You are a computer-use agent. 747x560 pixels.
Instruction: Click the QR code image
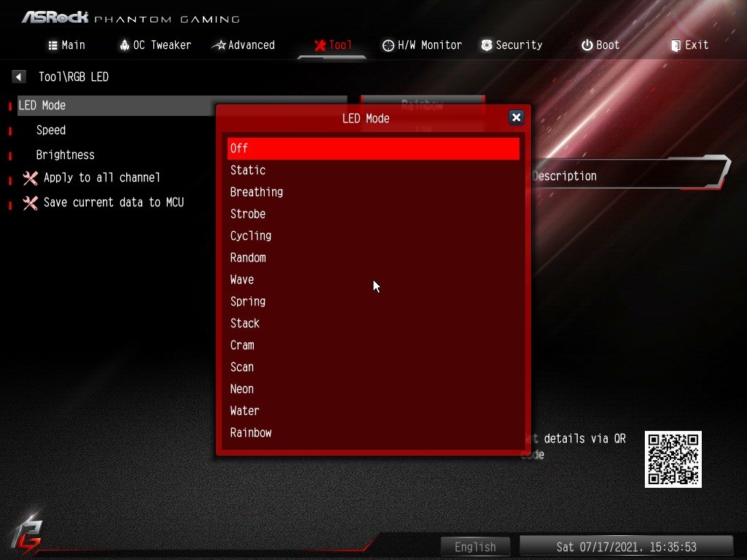[673, 459]
